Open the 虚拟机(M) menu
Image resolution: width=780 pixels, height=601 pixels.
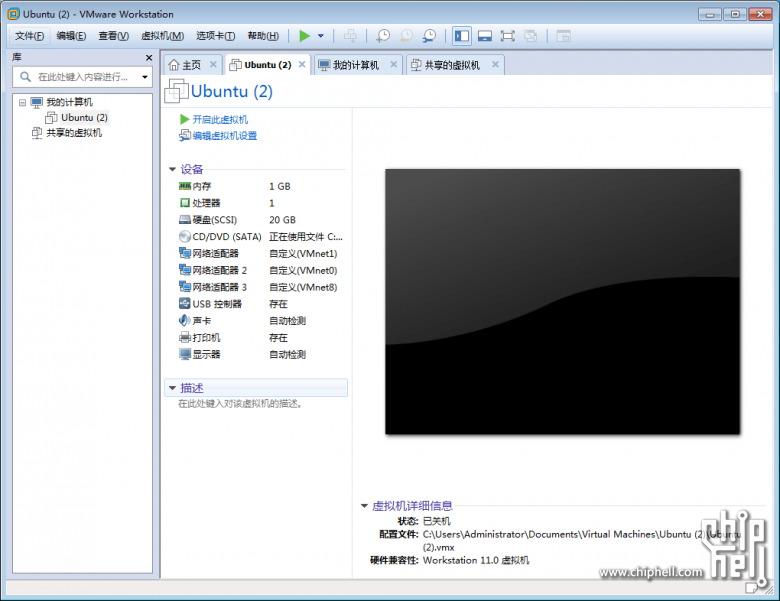(x=162, y=36)
